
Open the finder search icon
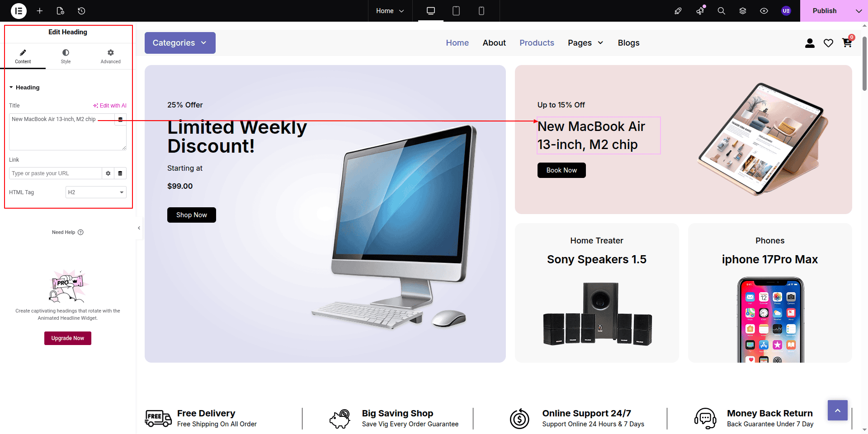coord(722,11)
